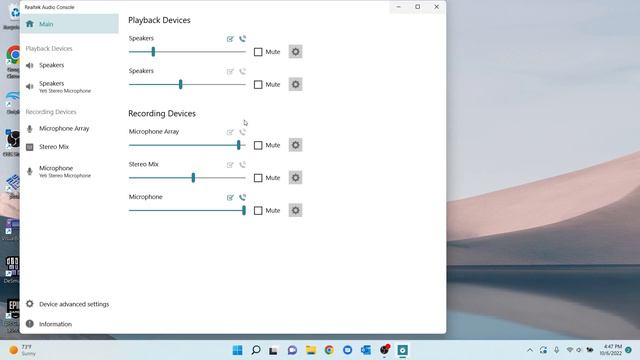Minimize the Realtek Audio Console window
640x360 pixels.
pyautogui.click(x=398, y=7)
